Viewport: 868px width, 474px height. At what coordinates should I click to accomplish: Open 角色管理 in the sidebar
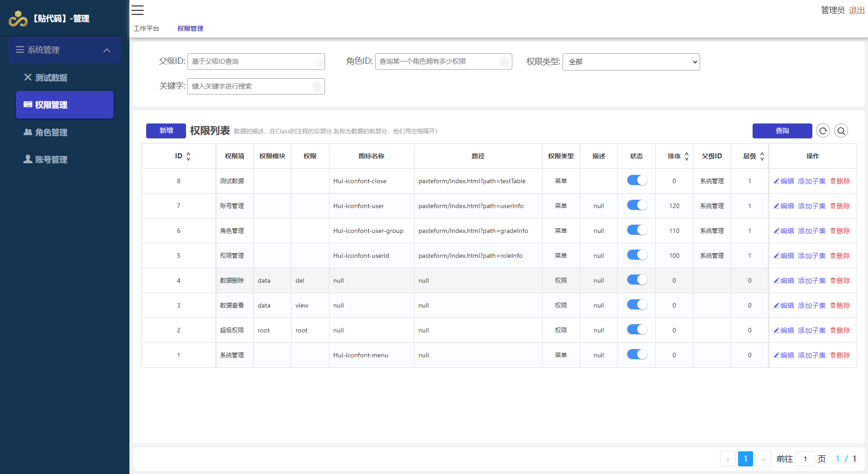click(x=51, y=133)
